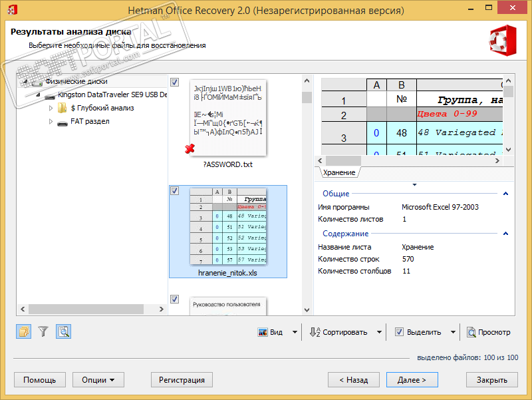Click the tree pane right scroll arrow
Image resolution: width=532 pixels, height=400 pixels.
pyautogui.click(x=162, y=309)
